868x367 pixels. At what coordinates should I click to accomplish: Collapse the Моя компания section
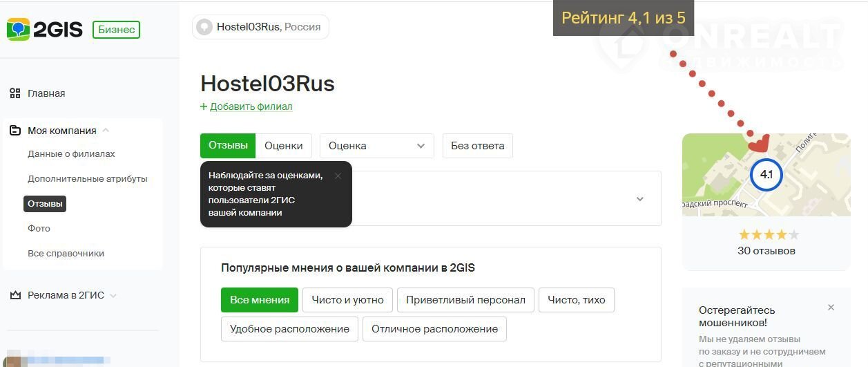pos(106,131)
